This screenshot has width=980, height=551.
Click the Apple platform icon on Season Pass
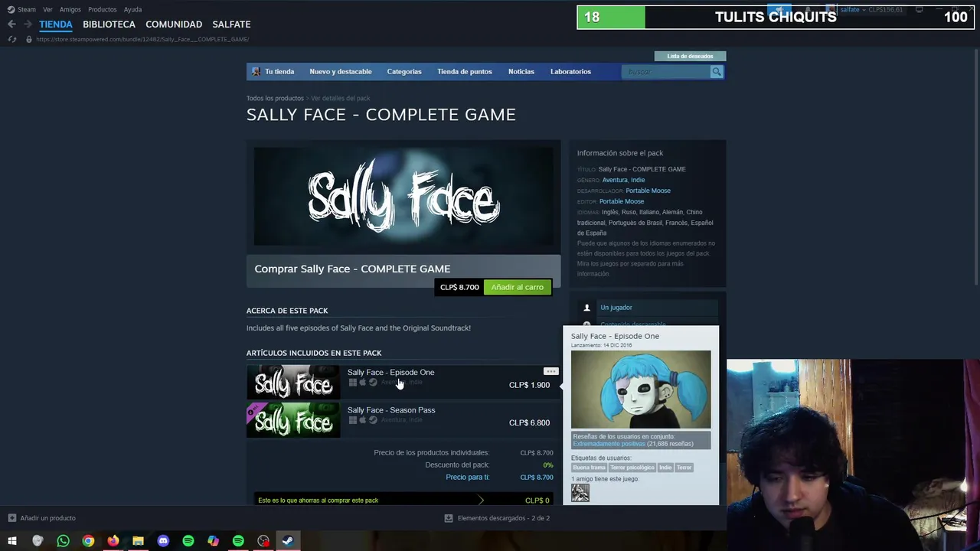pyautogui.click(x=363, y=420)
